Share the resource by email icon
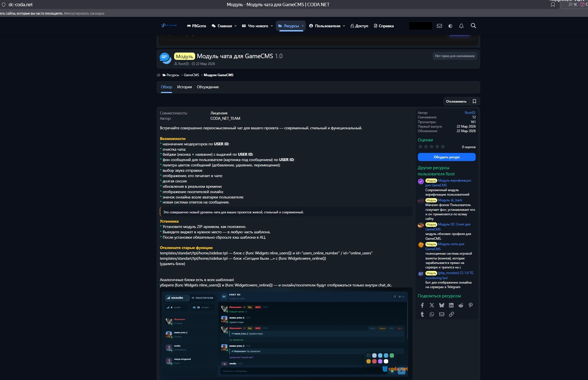 [441, 314]
